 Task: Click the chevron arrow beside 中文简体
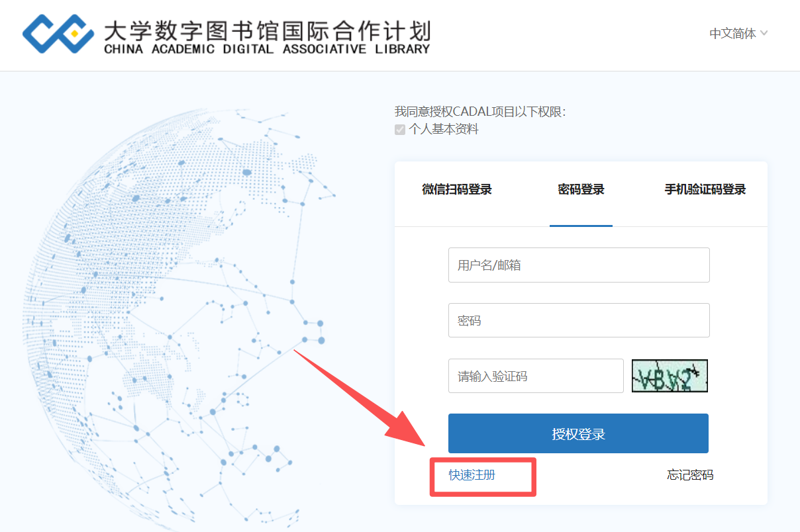click(x=764, y=33)
